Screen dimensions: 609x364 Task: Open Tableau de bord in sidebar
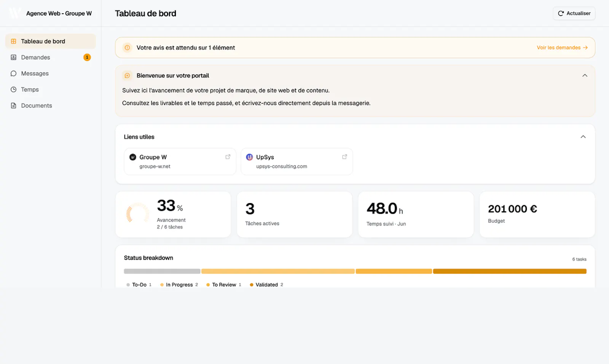pos(51,41)
